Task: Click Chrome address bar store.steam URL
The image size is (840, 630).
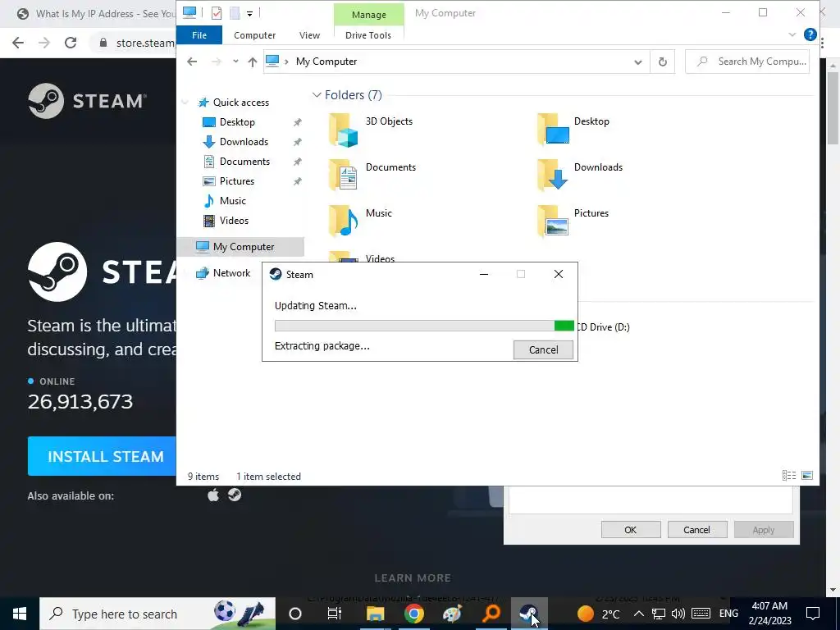Action: (145, 43)
